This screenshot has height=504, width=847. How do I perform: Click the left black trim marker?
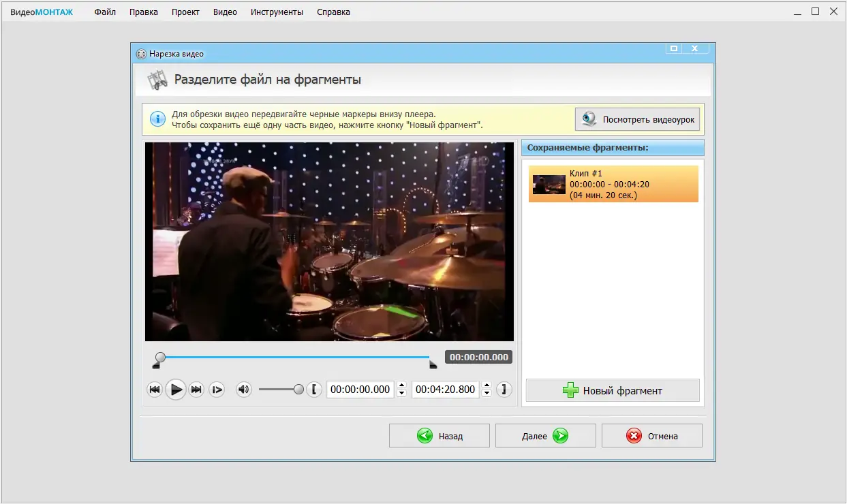coord(156,366)
